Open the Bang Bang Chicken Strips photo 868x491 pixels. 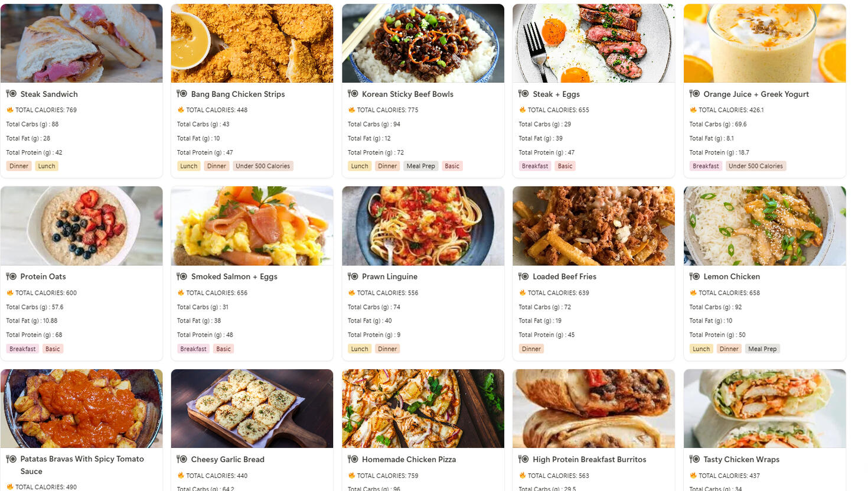[252, 43]
